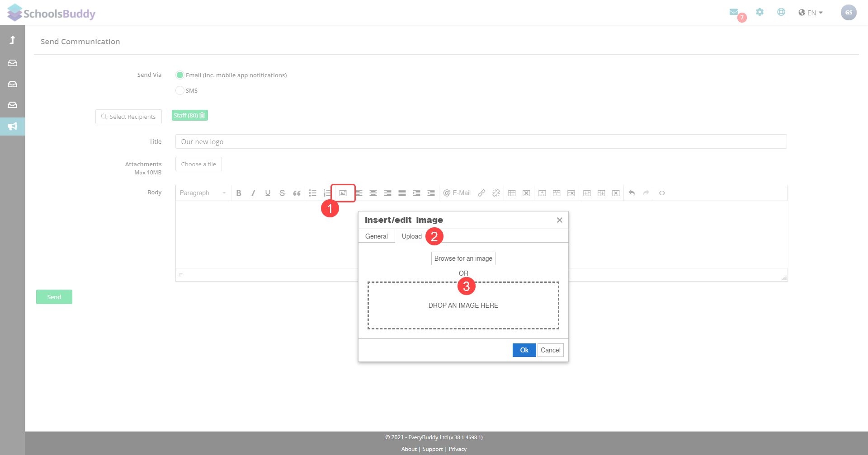Screen dimensions: 868x455
Task: Toggle italic text formatting
Action: [253, 193]
